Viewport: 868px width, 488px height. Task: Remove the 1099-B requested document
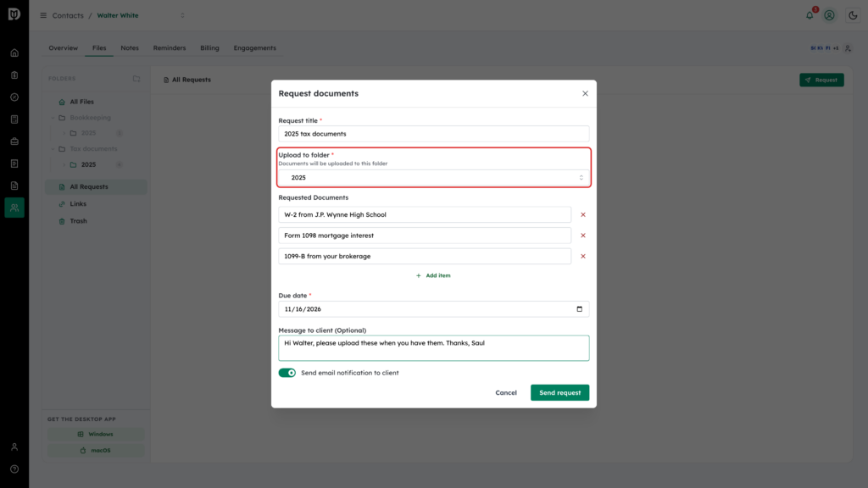click(583, 256)
